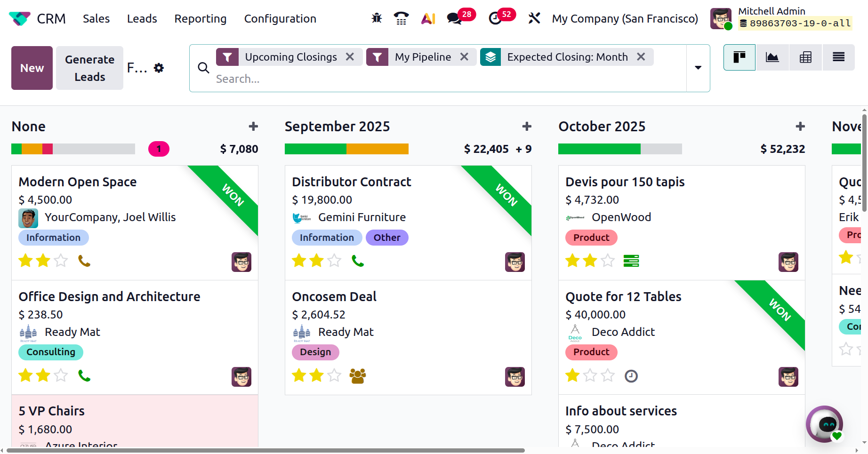Viewport: 868px width, 454px height.
Task: Set third priority star on Oncosem Deal
Action: click(334, 375)
